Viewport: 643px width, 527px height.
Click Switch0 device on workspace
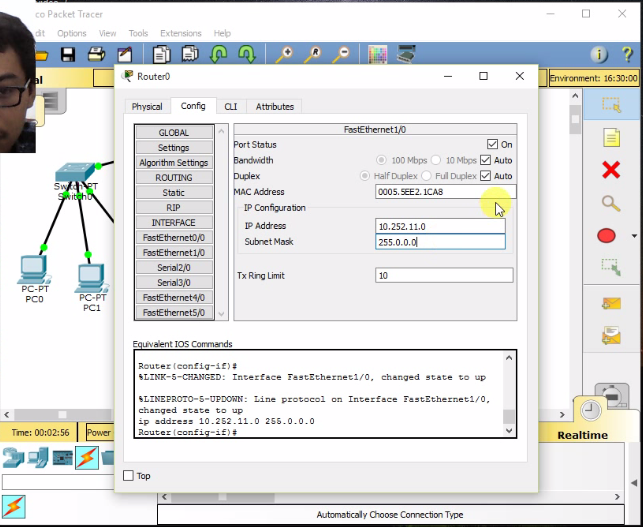[75, 171]
